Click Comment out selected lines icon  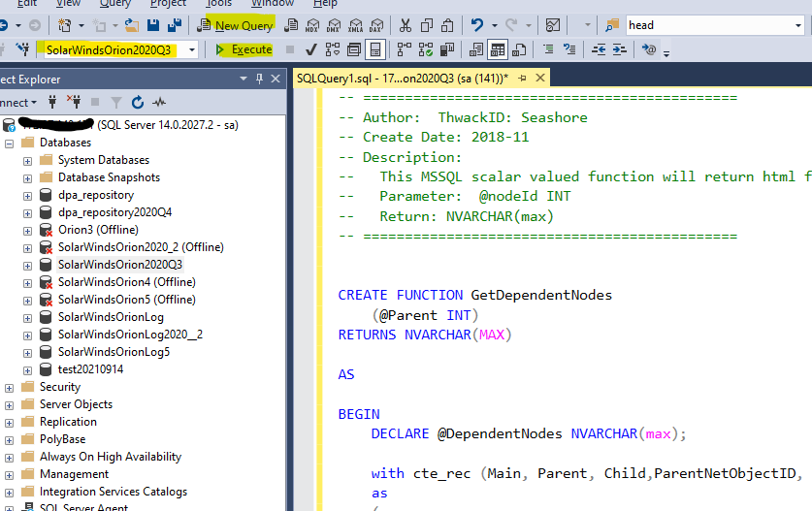(548, 49)
